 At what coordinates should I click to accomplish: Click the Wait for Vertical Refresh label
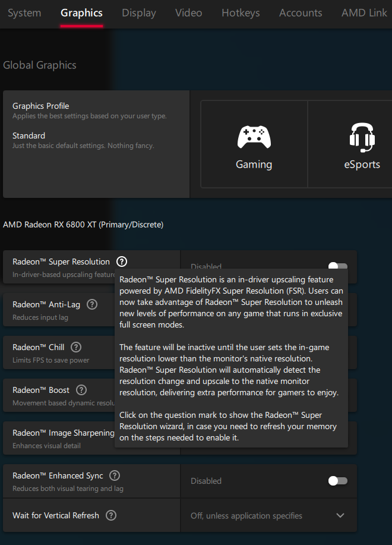pos(56,515)
